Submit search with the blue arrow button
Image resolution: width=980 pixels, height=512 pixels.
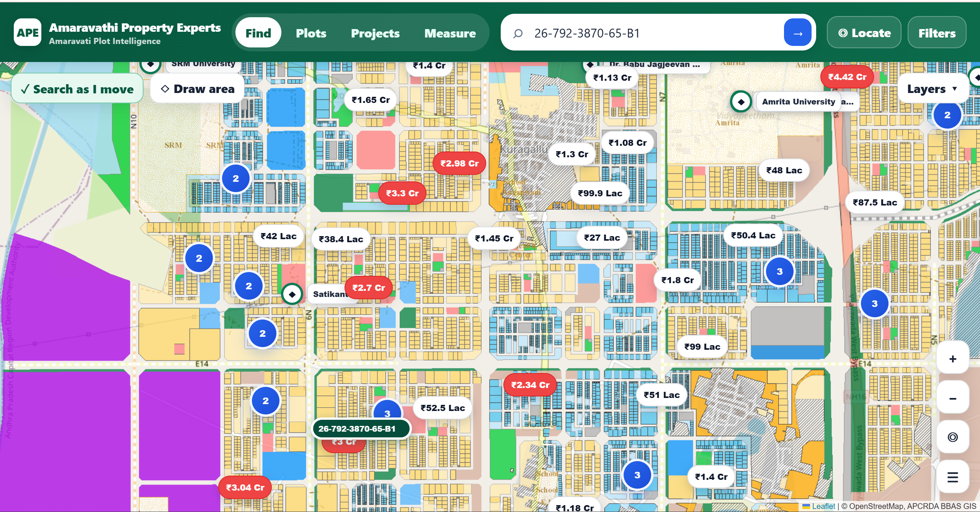798,33
